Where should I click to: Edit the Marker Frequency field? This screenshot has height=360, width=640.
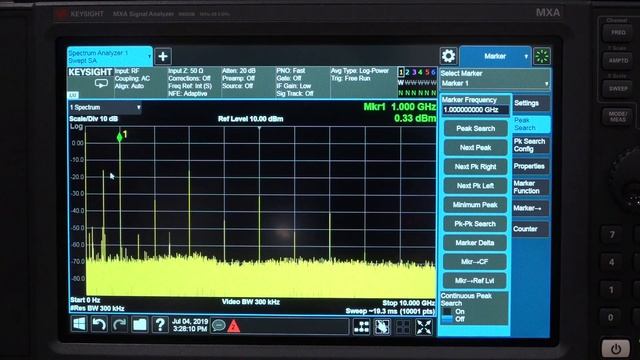click(x=475, y=110)
